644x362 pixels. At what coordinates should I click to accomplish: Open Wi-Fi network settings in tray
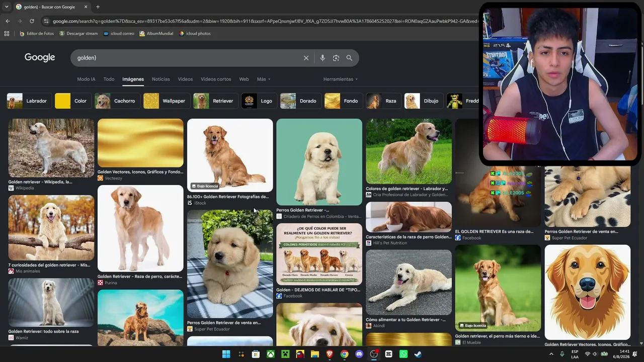pyautogui.click(x=587, y=354)
